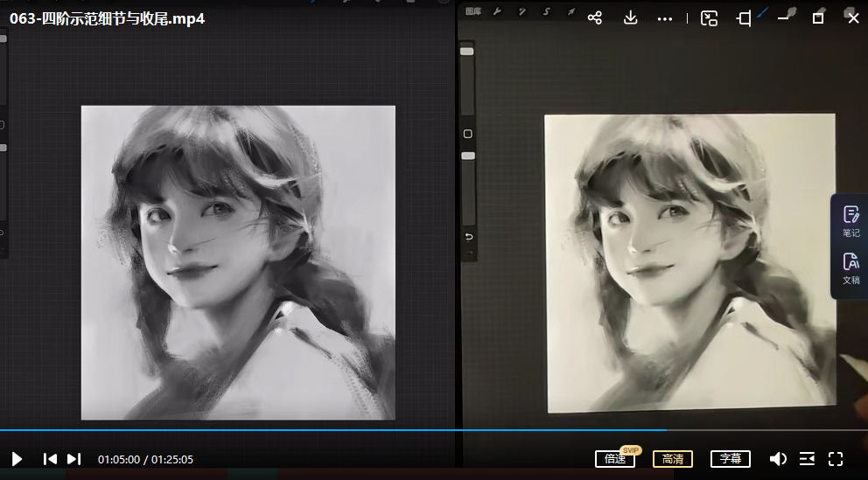Skip to the next video

74,459
